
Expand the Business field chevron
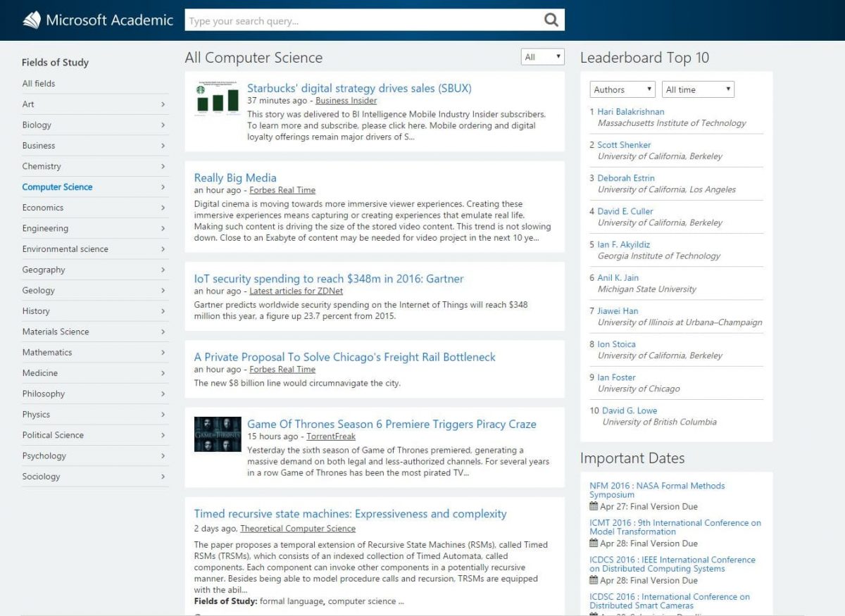pos(163,146)
